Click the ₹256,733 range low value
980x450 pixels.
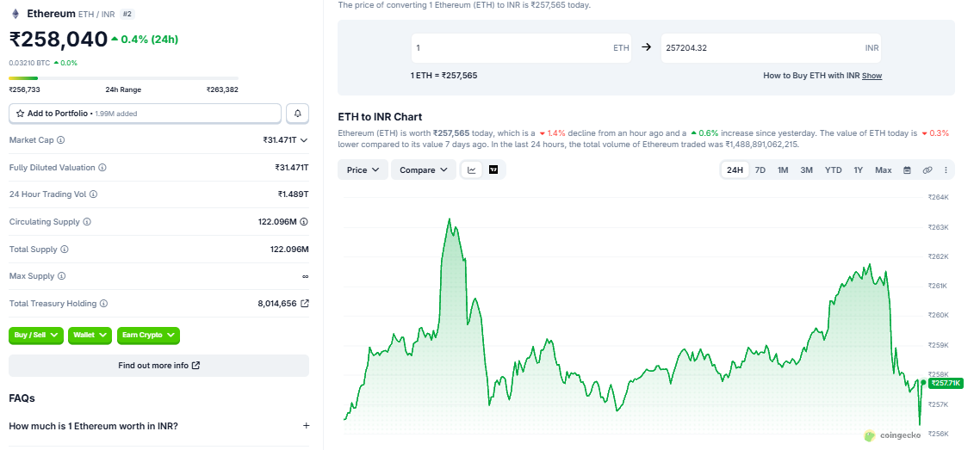(24, 89)
